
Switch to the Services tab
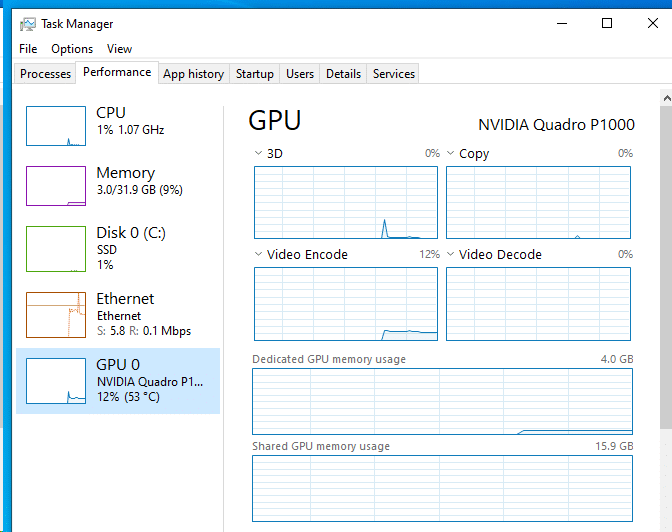394,74
